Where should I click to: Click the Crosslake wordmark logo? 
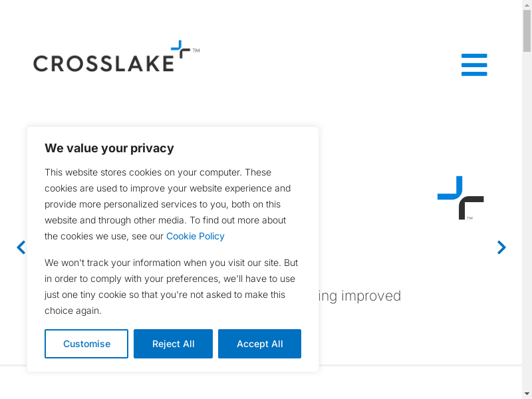pos(103,63)
